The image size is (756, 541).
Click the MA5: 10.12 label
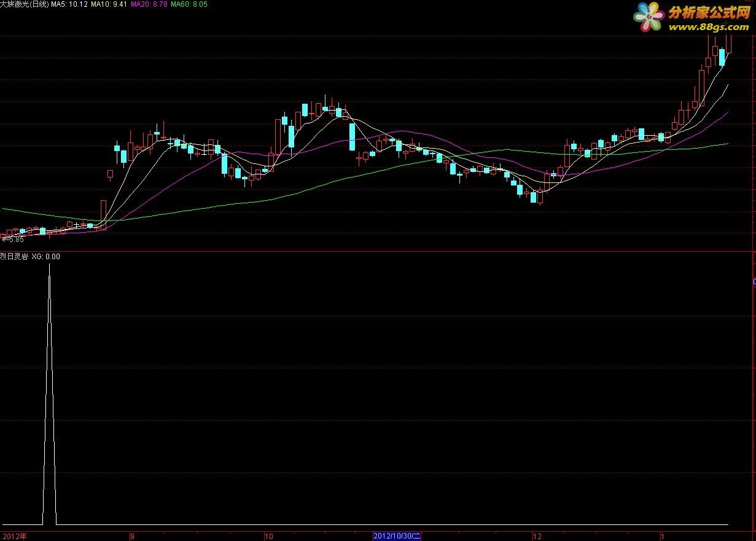[x=70, y=4]
